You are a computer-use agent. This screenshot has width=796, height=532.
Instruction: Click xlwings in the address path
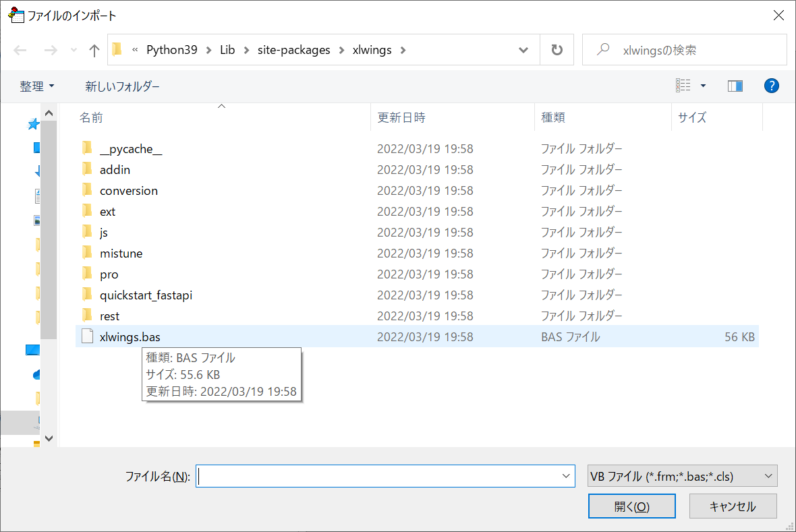(372, 50)
